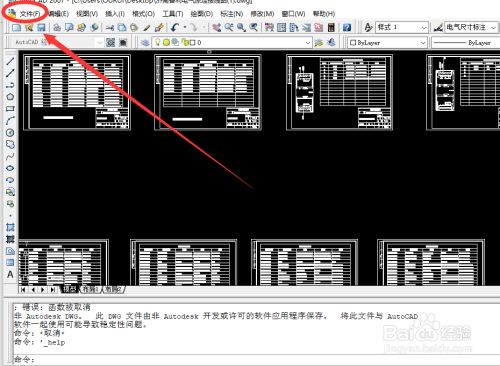Viewport: 500px width, 366px height.
Task: Click the Text Style icon
Action: coord(368,27)
